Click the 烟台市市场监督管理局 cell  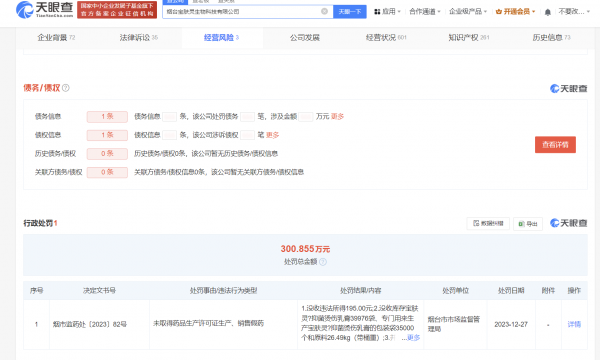click(453, 324)
